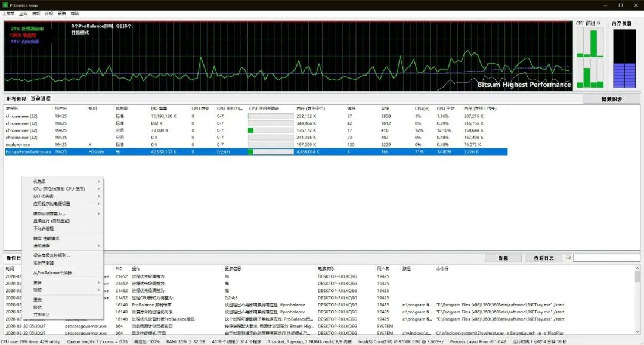Screen dimensions: 644x345
Task: Click status bar 'CPU use: 29% time, 42% utility'
Action: (30, 341)
